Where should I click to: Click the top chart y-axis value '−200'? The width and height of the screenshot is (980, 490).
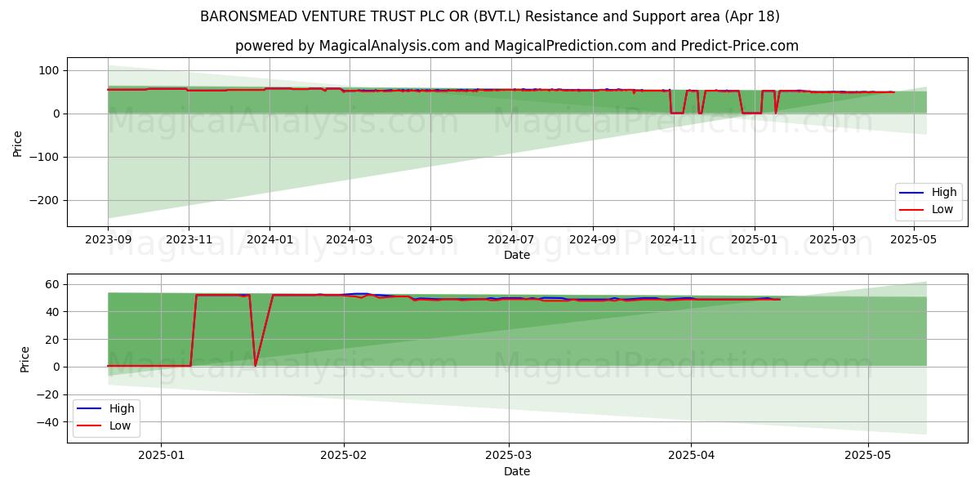(x=45, y=201)
